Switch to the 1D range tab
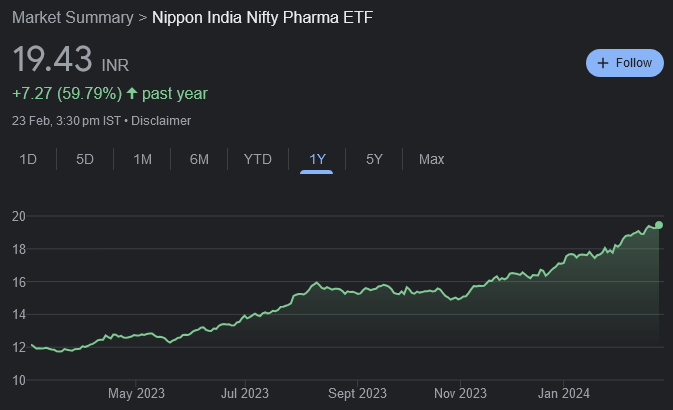This screenshot has height=410, width=673. coord(29,159)
